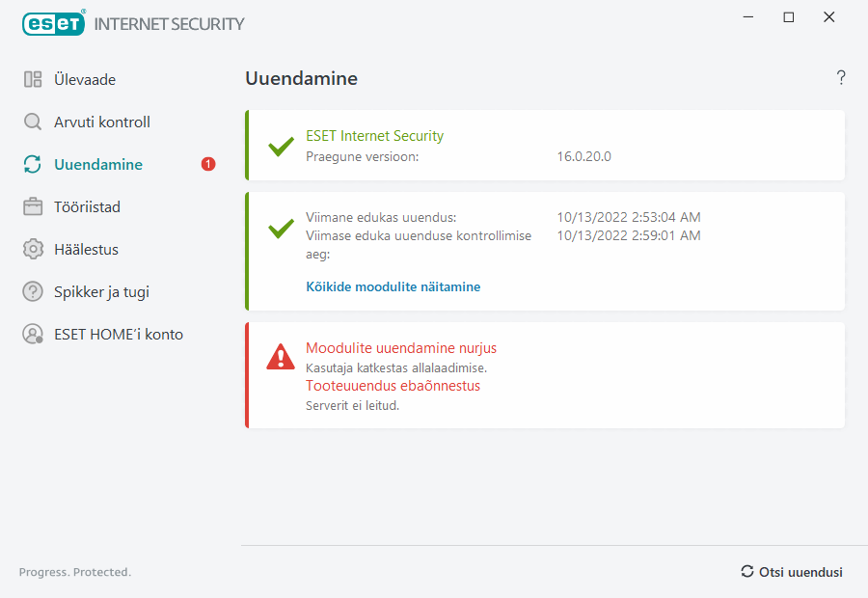868x598 pixels.
Task: Click the red notification badge on Uuendamine
Action: click(x=208, y=165)
